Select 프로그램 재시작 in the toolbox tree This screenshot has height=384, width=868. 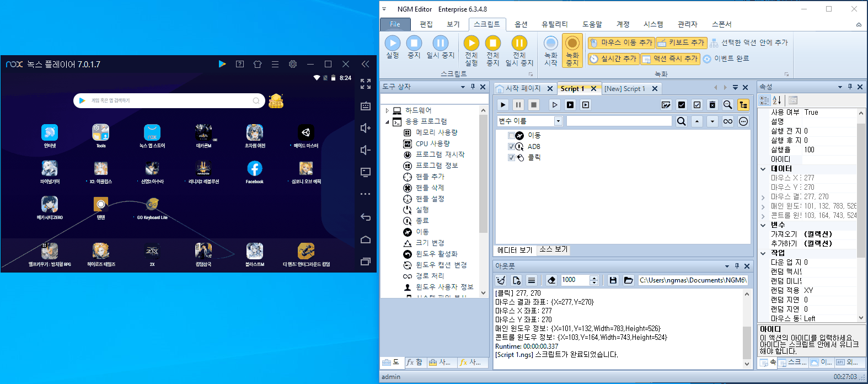440,154
